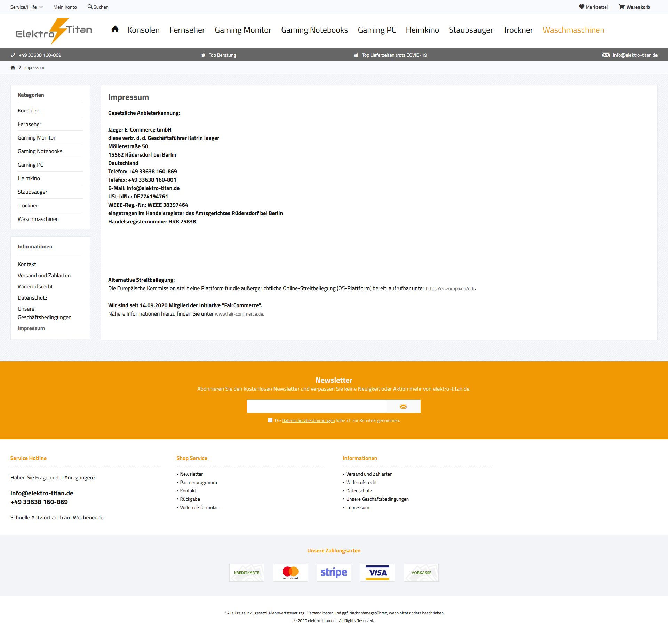The width and height of the screenshot is (668, 644).
Task: Click the breadcrumb home icon
Action: tap(13, 67)
